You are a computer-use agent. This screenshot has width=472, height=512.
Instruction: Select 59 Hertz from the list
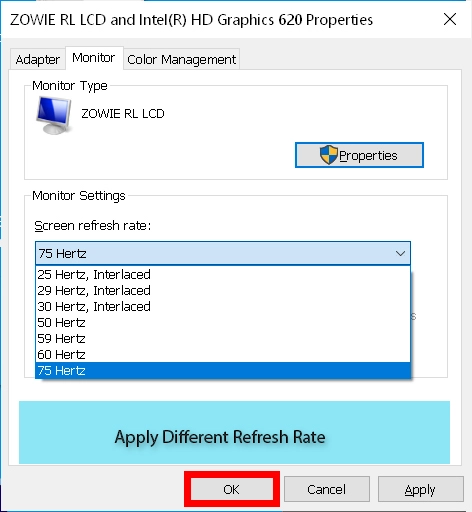223,339
